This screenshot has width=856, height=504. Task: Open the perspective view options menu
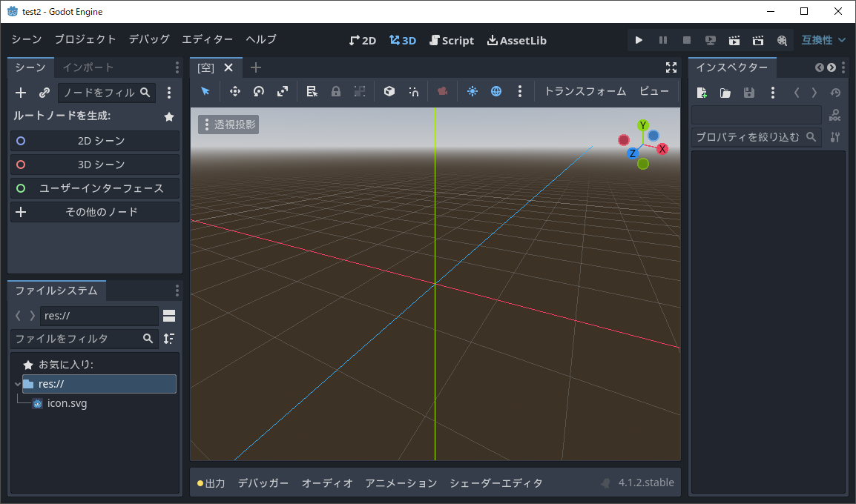228,125
